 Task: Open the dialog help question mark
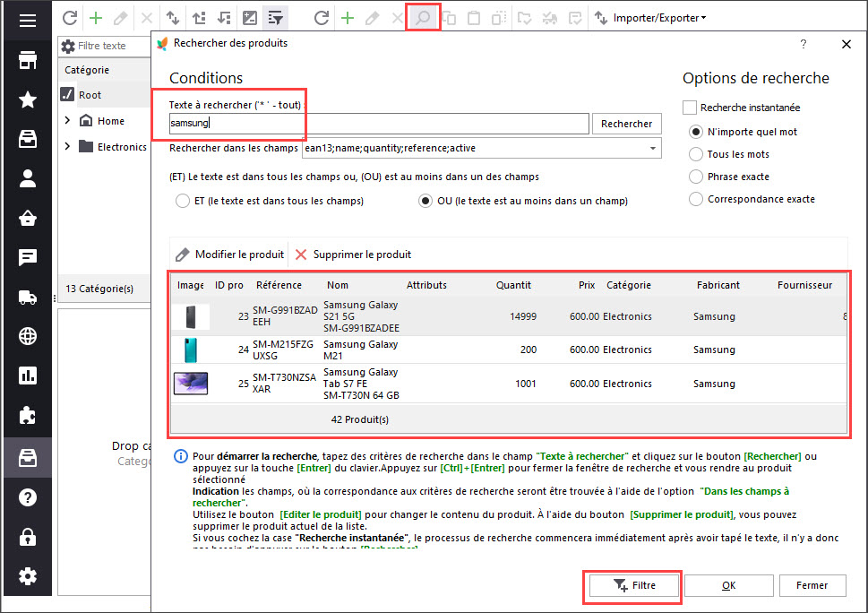804,44
